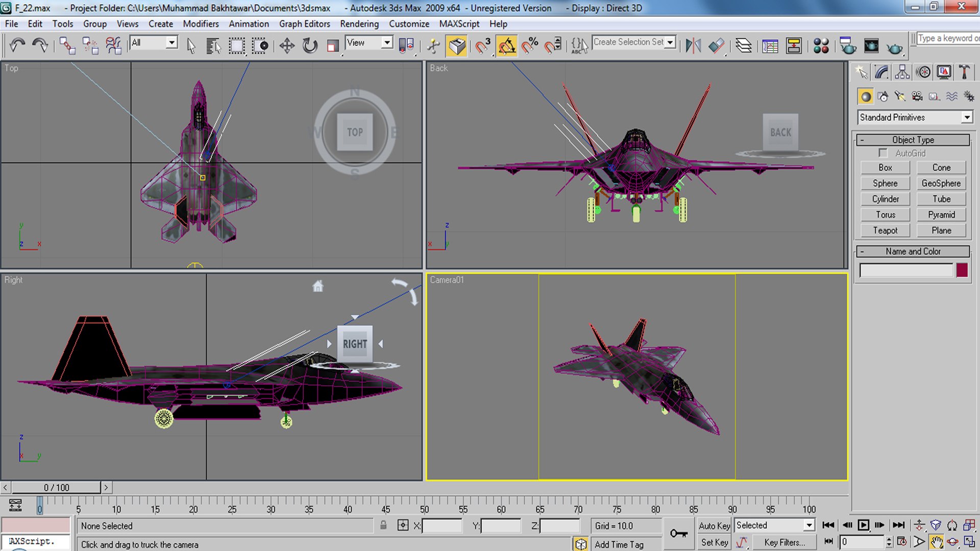
Task: Click the Teapot primitive button
Action: 885,231
